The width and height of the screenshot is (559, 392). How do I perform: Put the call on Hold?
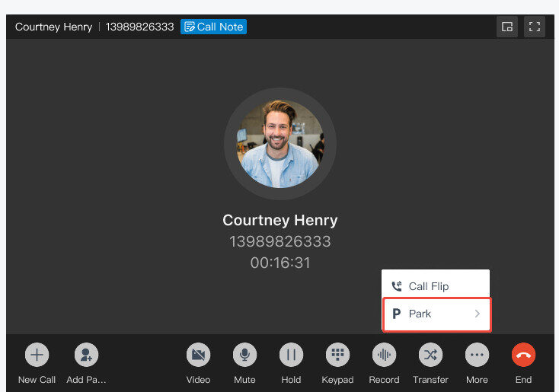[291, 355]
